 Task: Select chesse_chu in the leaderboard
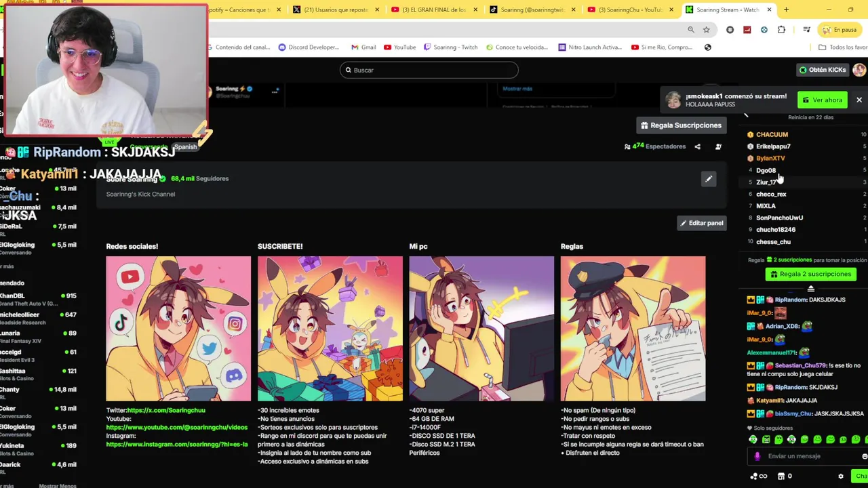click(x=773, y=242)
